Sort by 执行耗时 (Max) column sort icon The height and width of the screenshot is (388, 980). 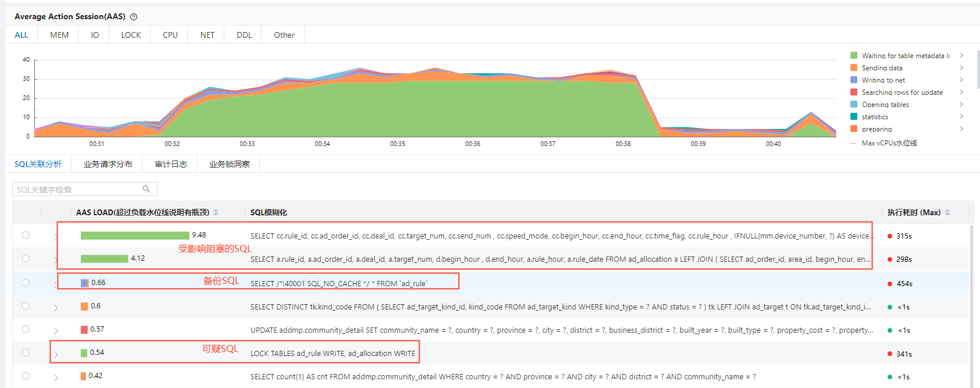tap(947, 212)
